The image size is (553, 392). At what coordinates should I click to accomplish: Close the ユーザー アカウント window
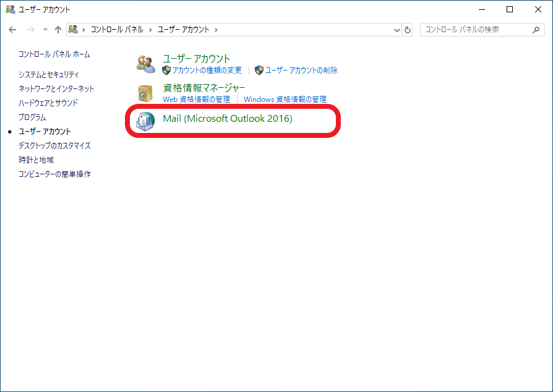(x=538, y=9)
